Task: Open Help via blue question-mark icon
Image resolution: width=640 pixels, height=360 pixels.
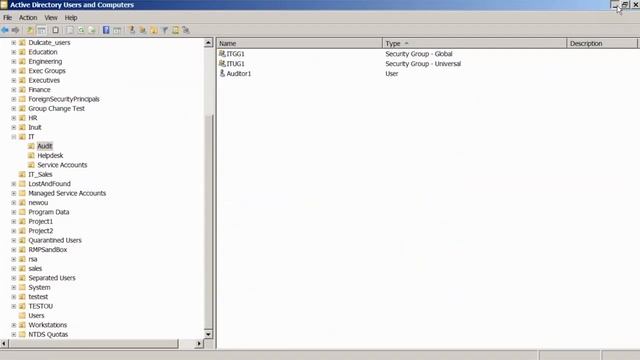Action: (x=106, y=30)
